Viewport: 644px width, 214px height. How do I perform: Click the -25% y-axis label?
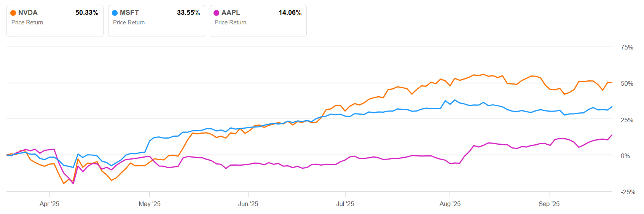tap(628, 192)
